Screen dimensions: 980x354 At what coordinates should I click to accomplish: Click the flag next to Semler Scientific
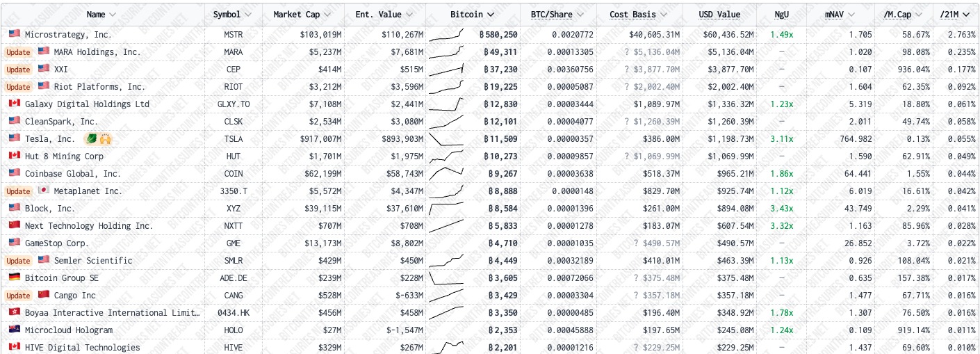[x=44, y=260]
